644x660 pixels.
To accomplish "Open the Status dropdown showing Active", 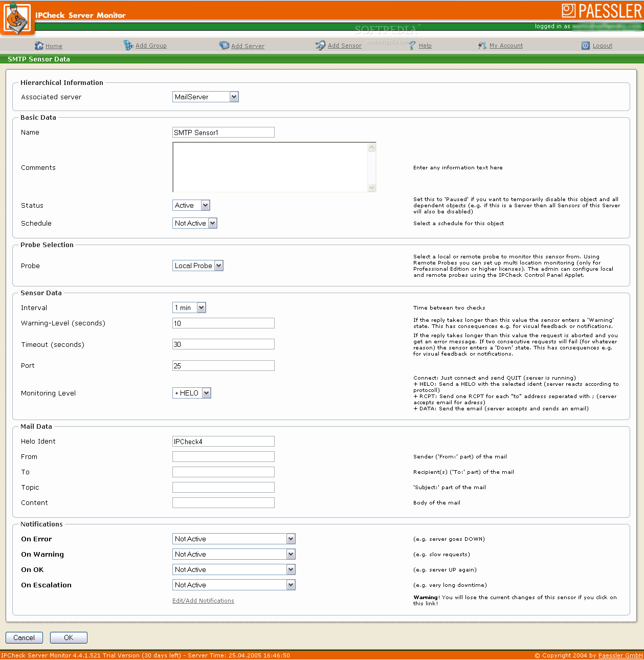I will 191,205.
